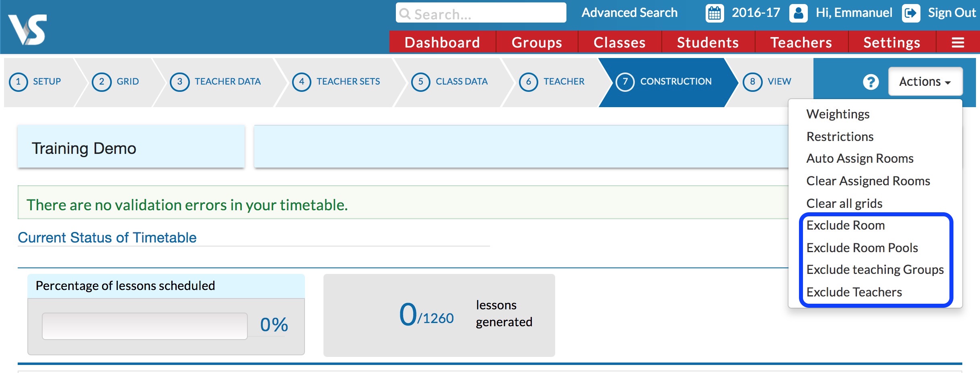
Task: Open the Settings tab
Action: click(891, 42)
